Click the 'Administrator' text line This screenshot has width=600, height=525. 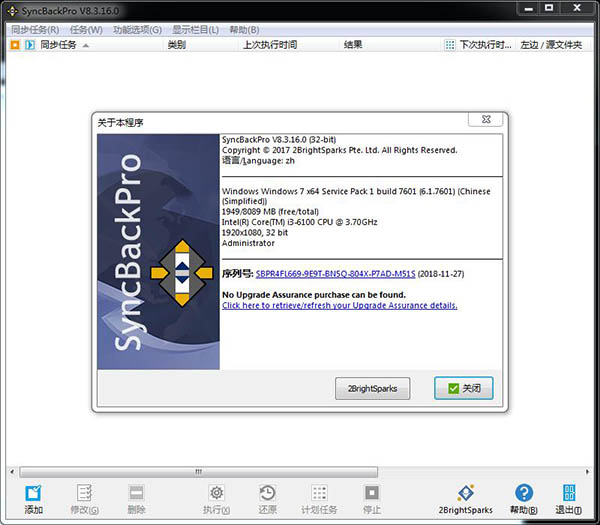248,243
